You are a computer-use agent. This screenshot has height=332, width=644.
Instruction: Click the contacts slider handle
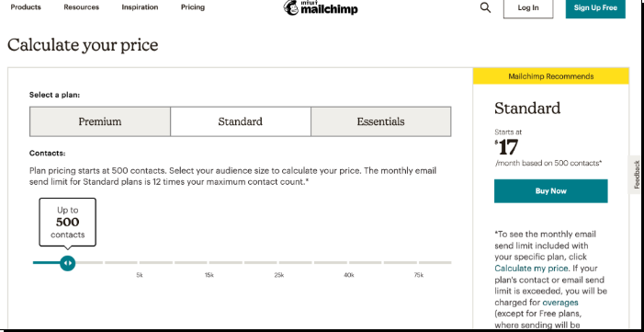click(67, 263)
